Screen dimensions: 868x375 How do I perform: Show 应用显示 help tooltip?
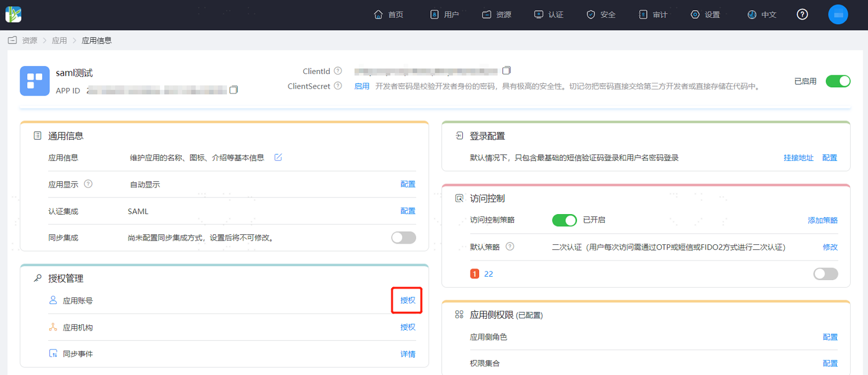click(89, 184)
